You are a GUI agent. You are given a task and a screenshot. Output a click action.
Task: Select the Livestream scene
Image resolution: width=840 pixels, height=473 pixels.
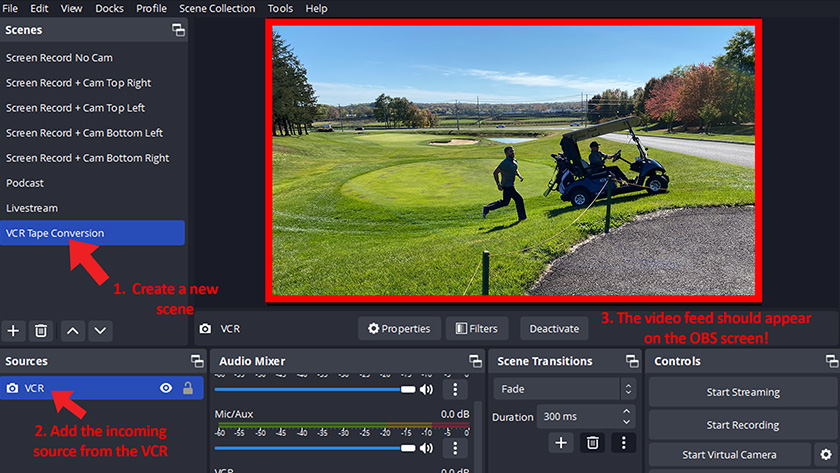(x=32, y=208)
